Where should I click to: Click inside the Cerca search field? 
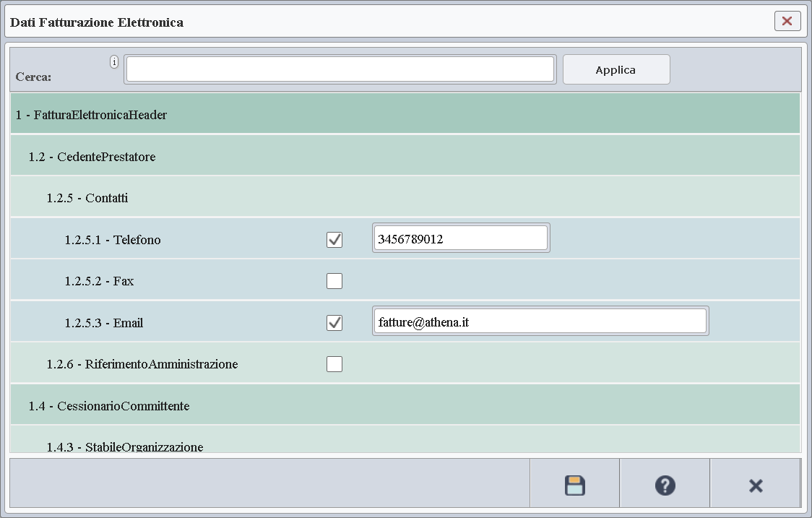coord(340,68)
